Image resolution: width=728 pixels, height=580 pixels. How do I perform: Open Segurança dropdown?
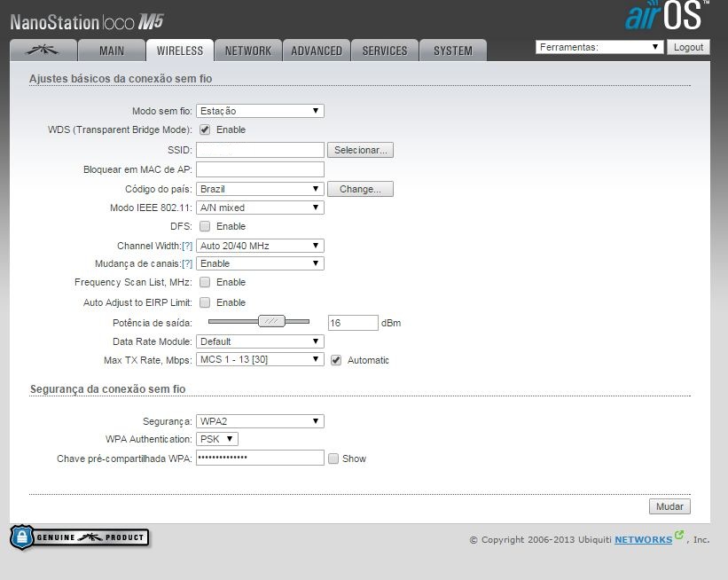(260, 421)
